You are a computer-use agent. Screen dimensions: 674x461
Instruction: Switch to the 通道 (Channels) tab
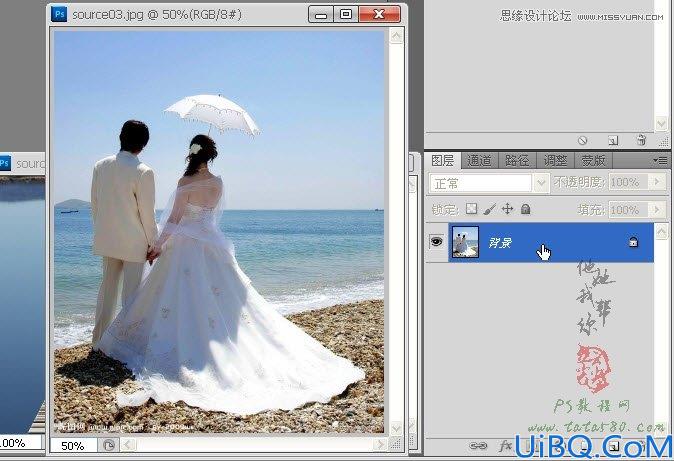coord(479,161)
